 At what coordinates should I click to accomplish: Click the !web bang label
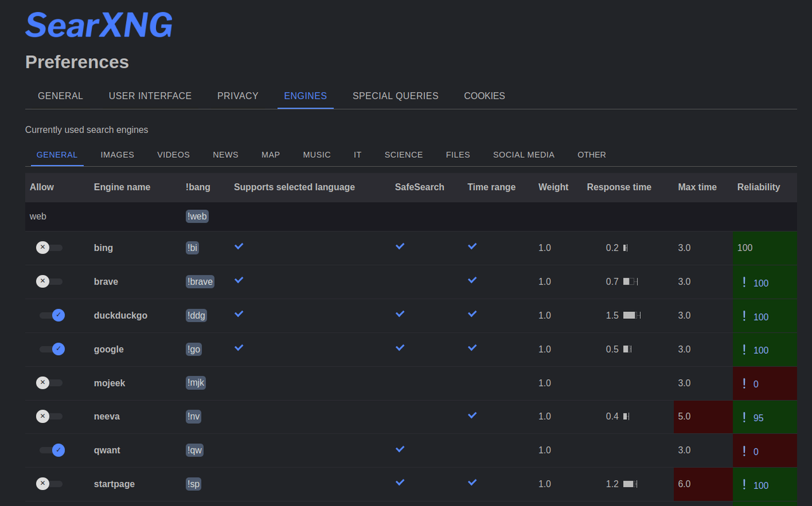(x=197, y=216)
